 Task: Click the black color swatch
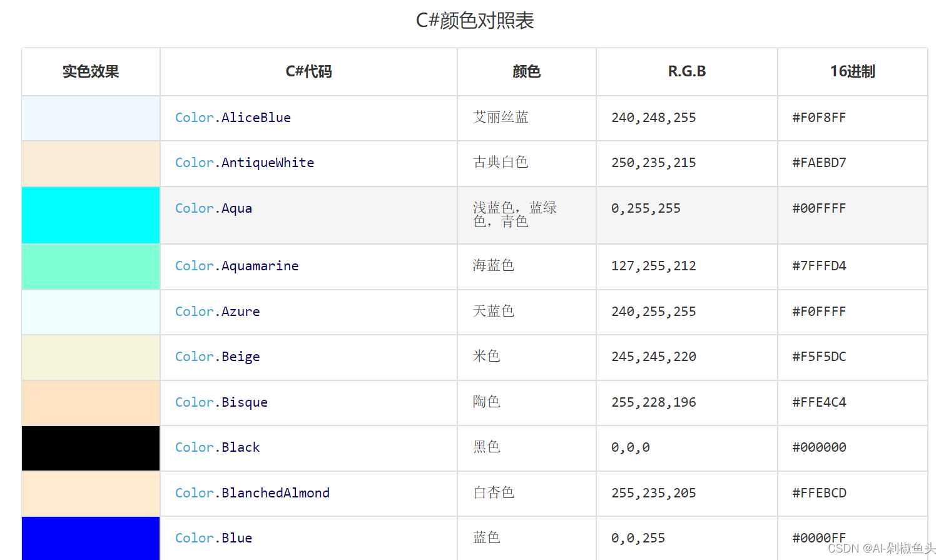[90, 448]
